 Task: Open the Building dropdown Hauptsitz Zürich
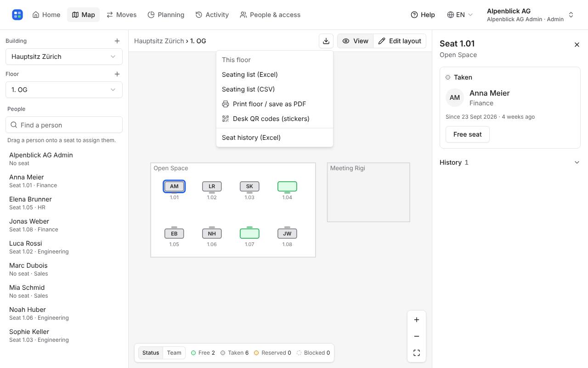(x=64, y=57)
